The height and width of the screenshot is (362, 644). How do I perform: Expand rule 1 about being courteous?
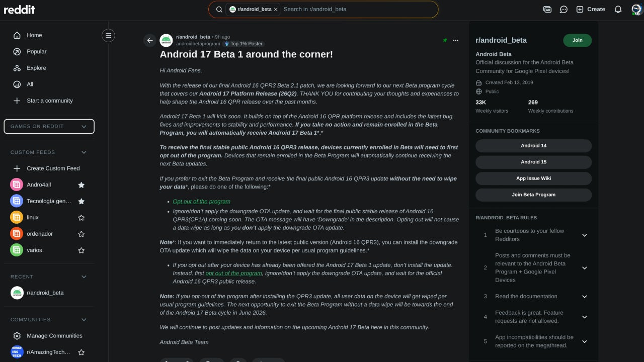click(x=584, y=235)
